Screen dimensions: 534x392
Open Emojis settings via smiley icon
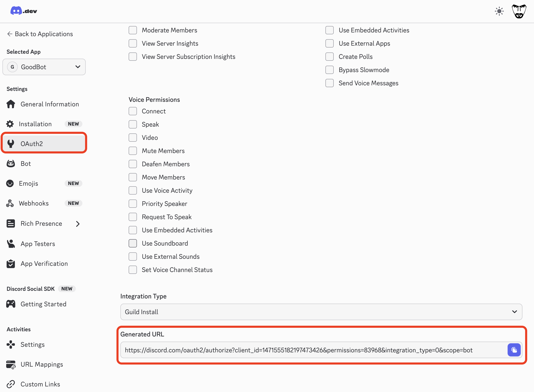[11, 183]
